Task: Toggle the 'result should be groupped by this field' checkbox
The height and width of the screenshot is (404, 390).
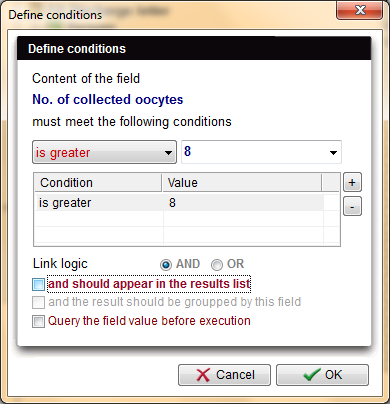Action: pos(38,302)
